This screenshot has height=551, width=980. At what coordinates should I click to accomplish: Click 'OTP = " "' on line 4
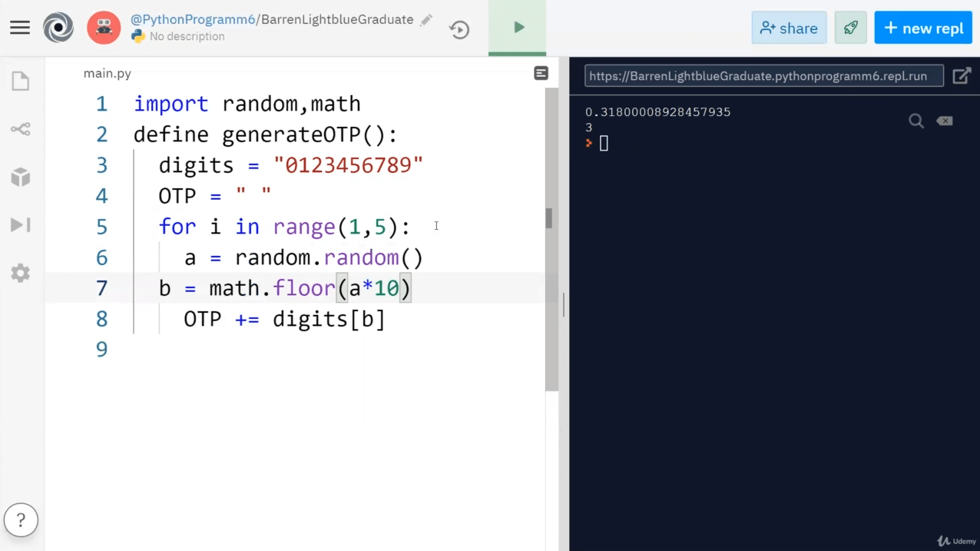[215, 196]
